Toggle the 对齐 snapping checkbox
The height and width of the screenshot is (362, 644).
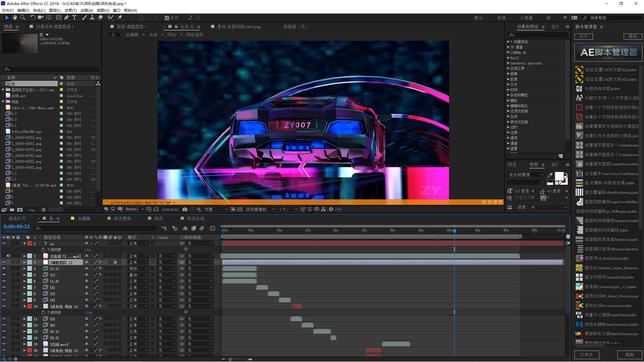pyautogui.click(x=167, y=17)
